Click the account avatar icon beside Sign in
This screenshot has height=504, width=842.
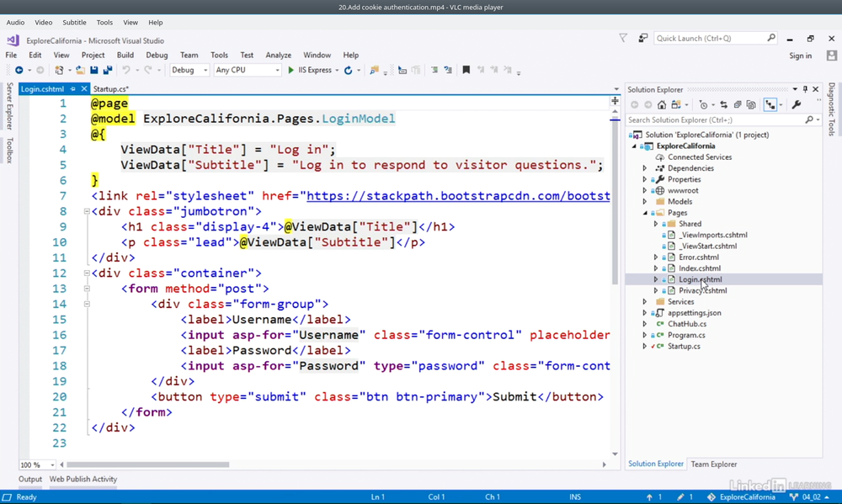832,56
